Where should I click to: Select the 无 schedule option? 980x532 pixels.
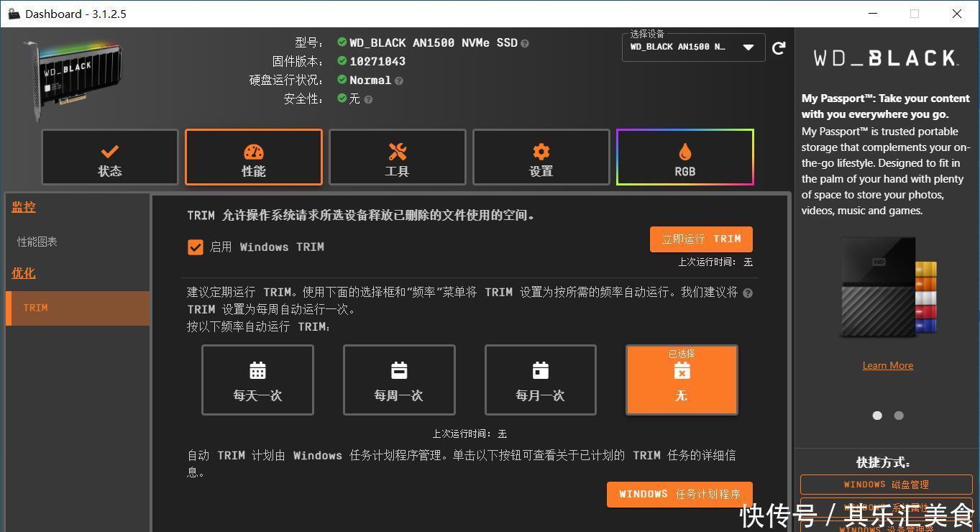(x=682, y=380)
